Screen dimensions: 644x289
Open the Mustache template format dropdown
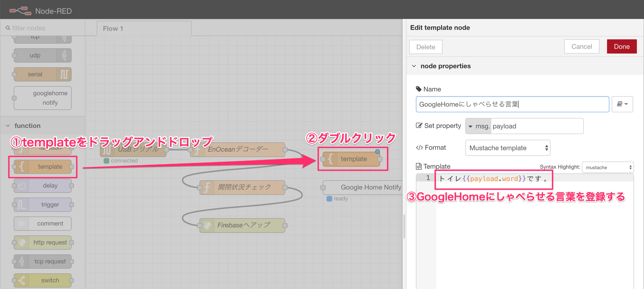508,148
